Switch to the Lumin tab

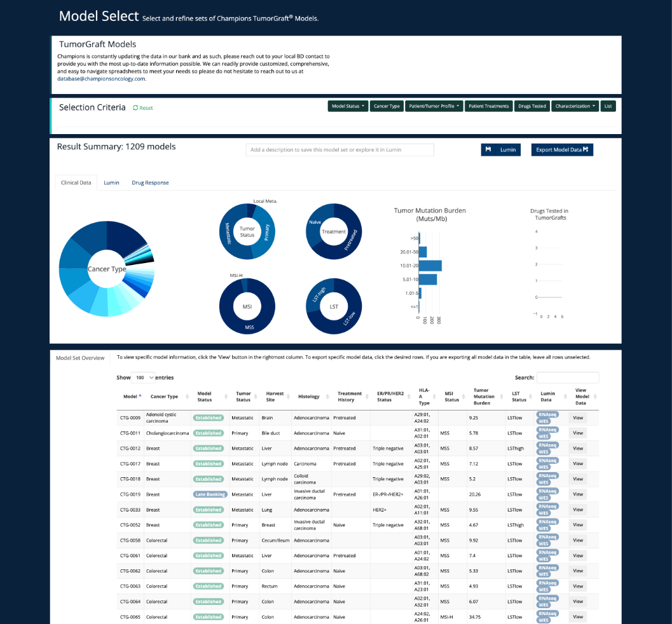tap(111, 183)
